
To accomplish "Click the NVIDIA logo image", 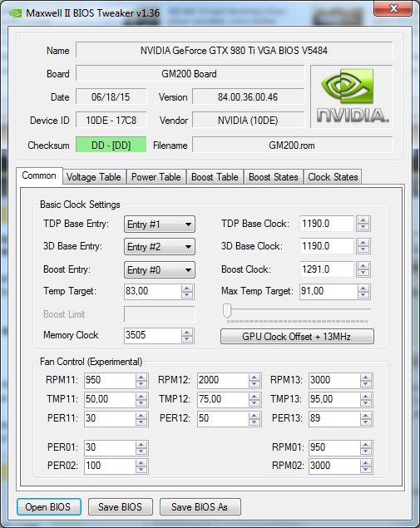I will click(351, 96).
